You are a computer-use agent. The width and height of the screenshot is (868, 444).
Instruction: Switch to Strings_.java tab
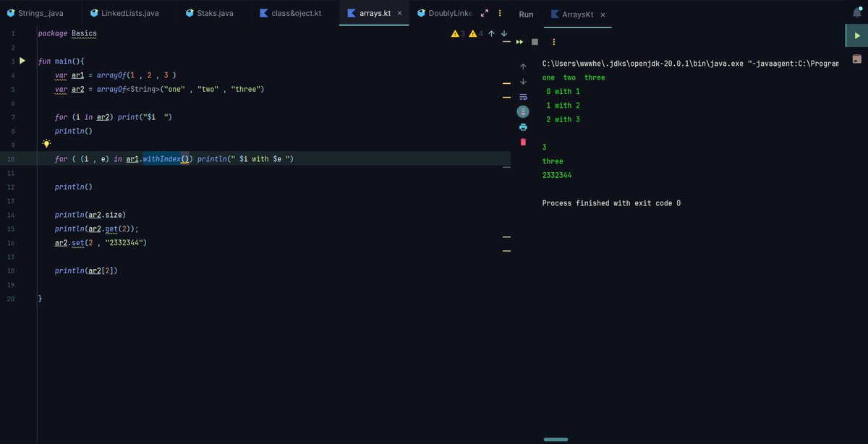35,14
